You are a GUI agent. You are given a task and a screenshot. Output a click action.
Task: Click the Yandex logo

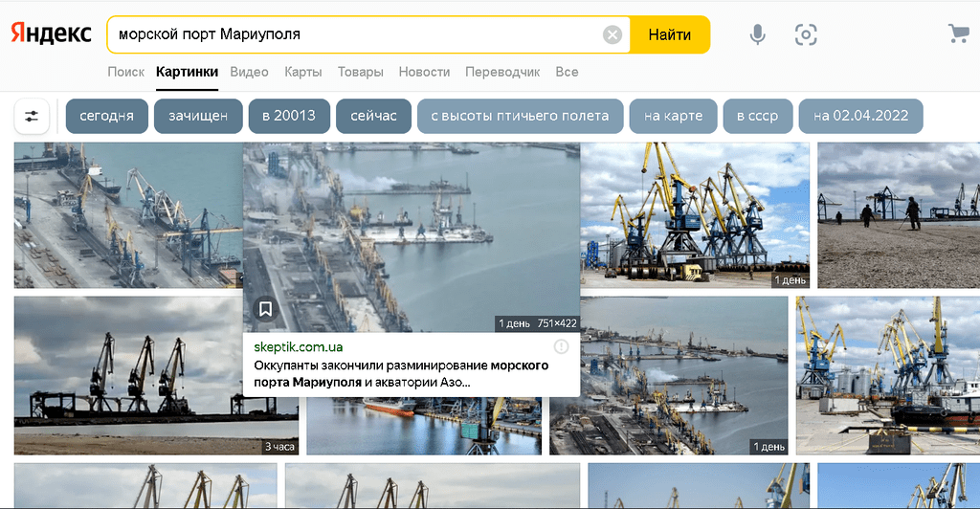click(52, 34)
